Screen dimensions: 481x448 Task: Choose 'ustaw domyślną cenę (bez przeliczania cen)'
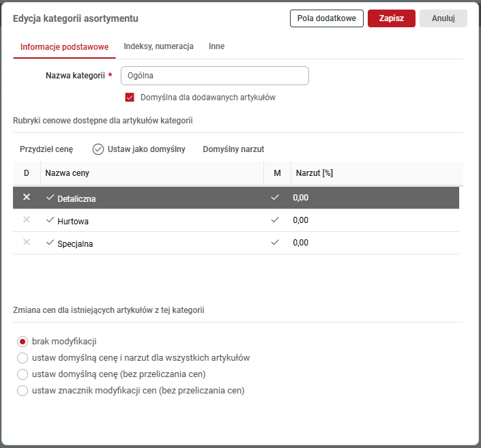coord(23,374)
